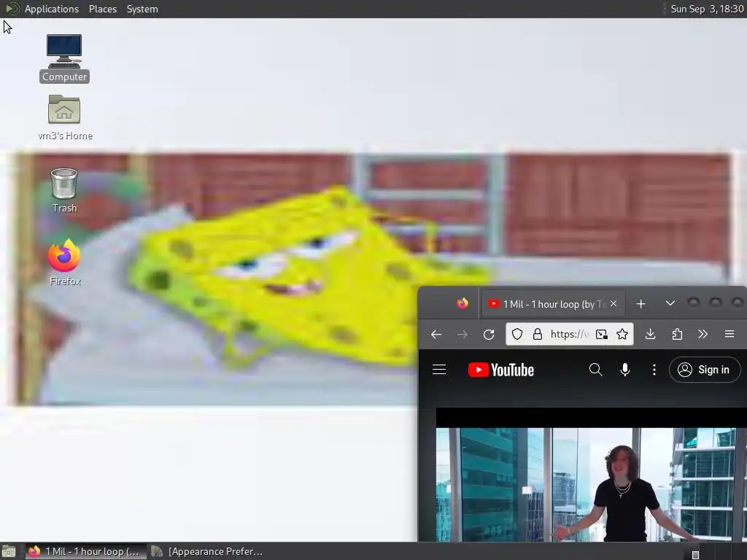Show desktop via bottom panel button
Screen dimensions: 747x560
[x=8, y=551]
